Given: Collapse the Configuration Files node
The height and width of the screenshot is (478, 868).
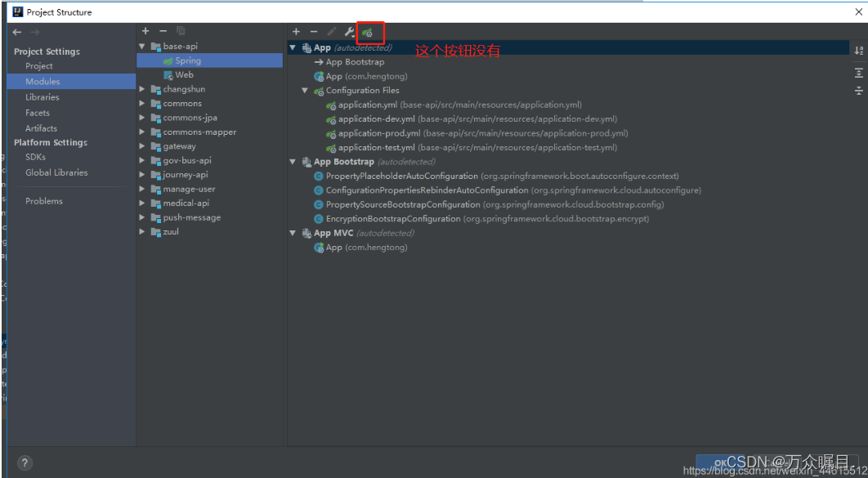Looking at the screenshot, I should click(305, 90).
